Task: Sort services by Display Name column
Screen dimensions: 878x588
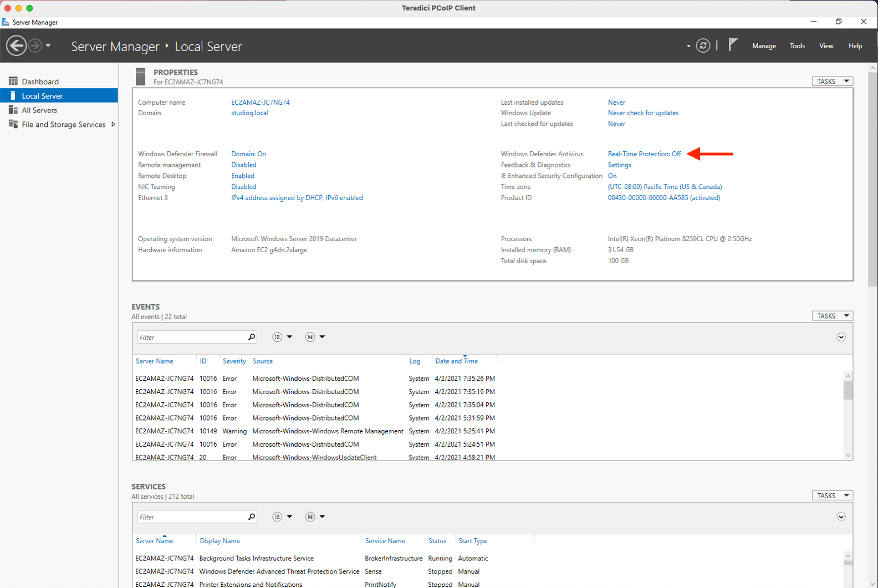Action: [x=219, y=541]
